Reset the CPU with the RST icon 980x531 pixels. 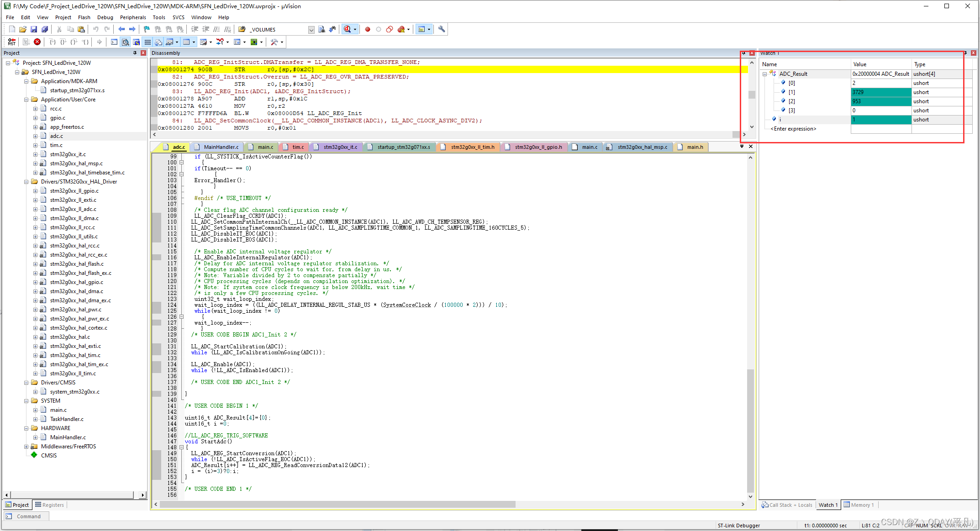click(11, 42)
